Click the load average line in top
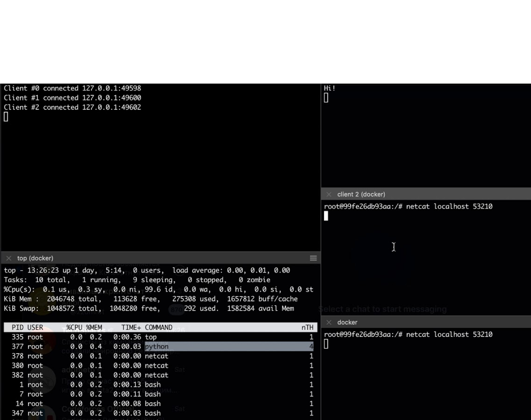Image resolution: width=531 pixels, height=420 pixels. pos(147,270)
